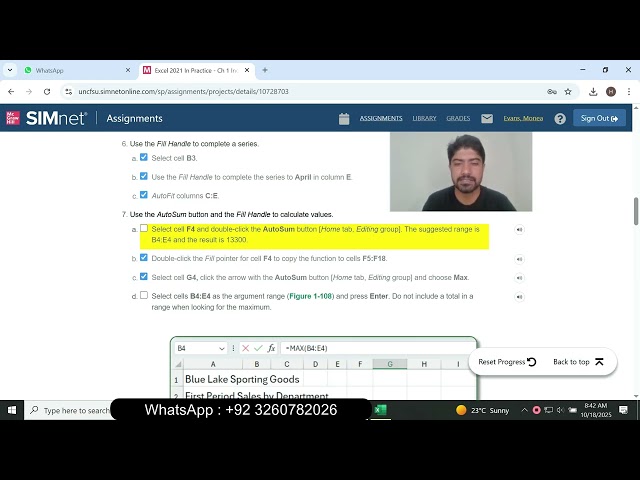
Task: Uncheck step 7b Double-click Fill pointer
Action: tap(144, 258)
